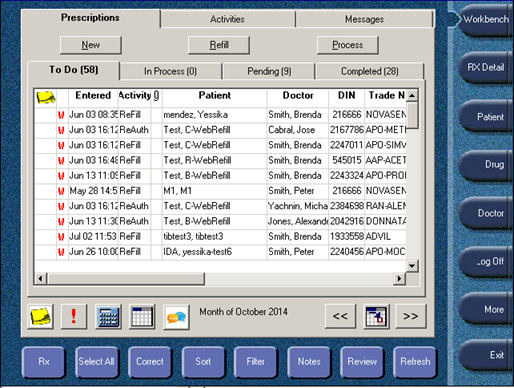Click the paperclip attachment column header
The image size is (514, 388).
[x=156, y=96]
